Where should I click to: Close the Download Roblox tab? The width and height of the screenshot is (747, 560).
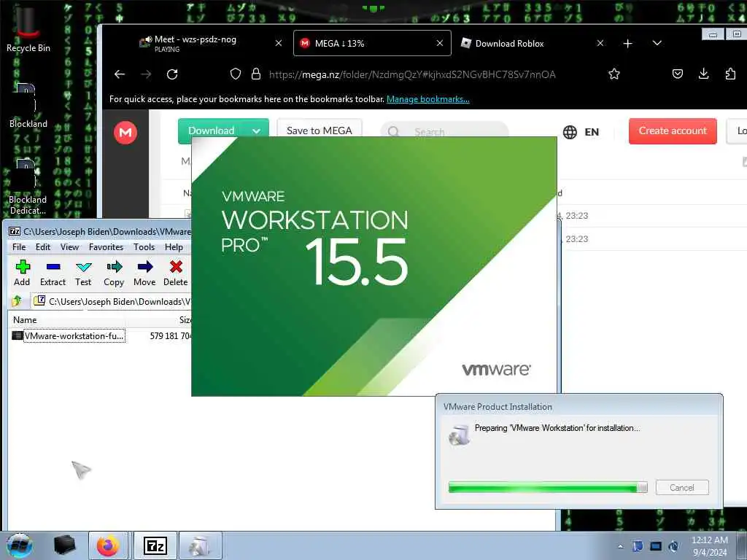600,43
